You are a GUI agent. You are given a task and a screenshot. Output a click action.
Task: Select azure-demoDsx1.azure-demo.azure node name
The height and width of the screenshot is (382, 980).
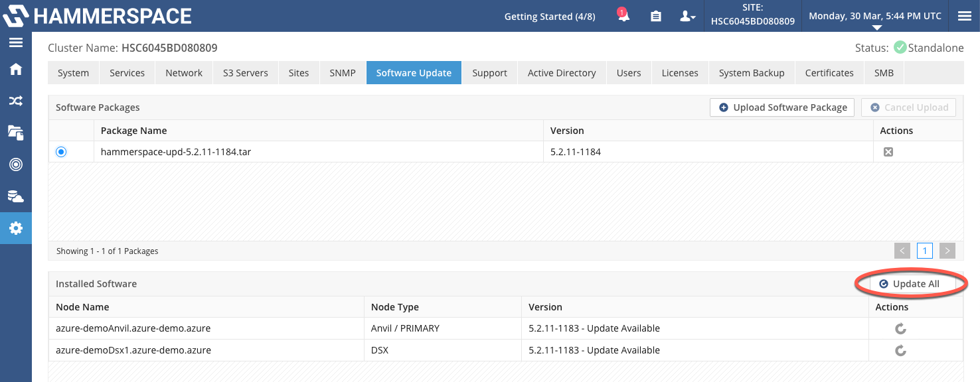[x=133, y=350]
